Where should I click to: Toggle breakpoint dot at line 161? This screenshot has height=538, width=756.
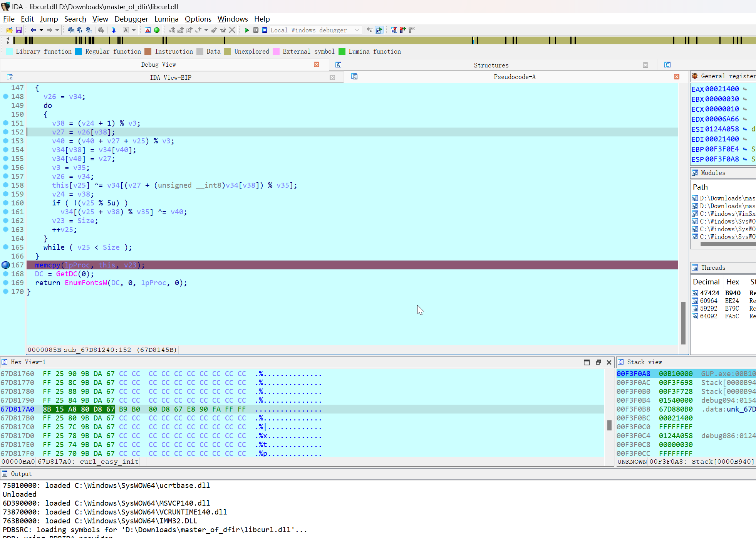coord(5,212)
